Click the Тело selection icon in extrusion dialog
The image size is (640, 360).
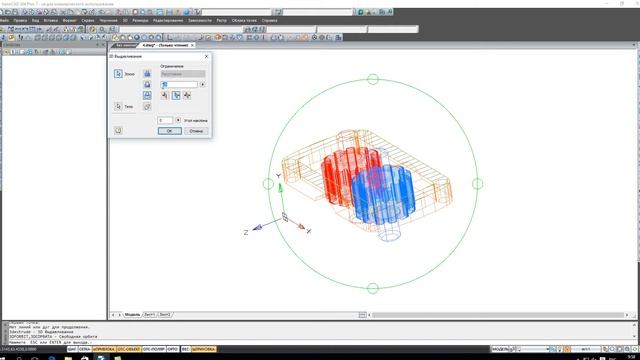pos(118,106)
